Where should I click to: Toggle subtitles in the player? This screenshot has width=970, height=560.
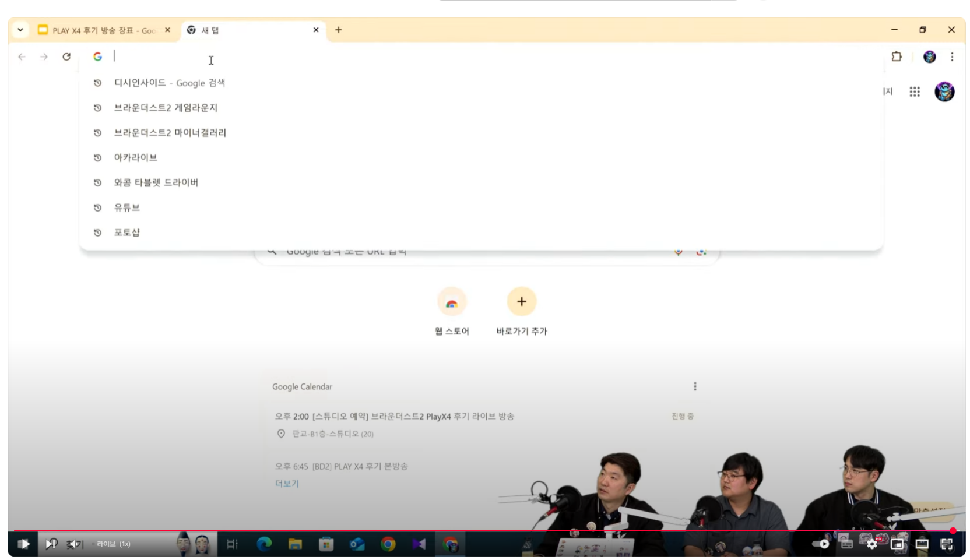click(x=846, y=544)
